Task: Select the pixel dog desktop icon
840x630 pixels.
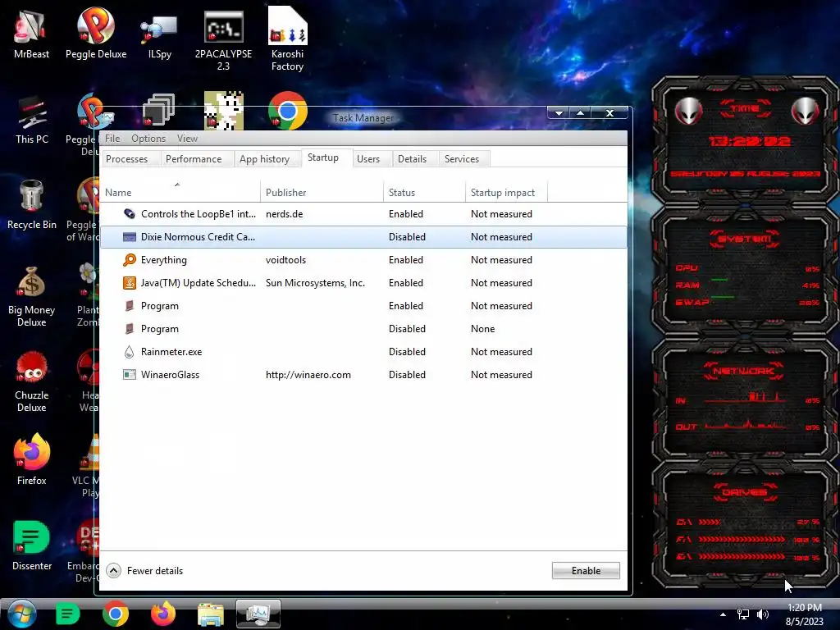Action: click(x=223, y=111)
